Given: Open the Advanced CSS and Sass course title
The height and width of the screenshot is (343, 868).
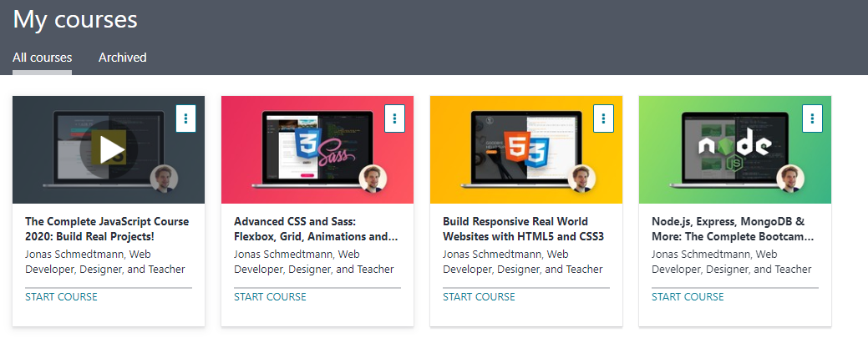Looking at the screenshot, I should [316, 229].
